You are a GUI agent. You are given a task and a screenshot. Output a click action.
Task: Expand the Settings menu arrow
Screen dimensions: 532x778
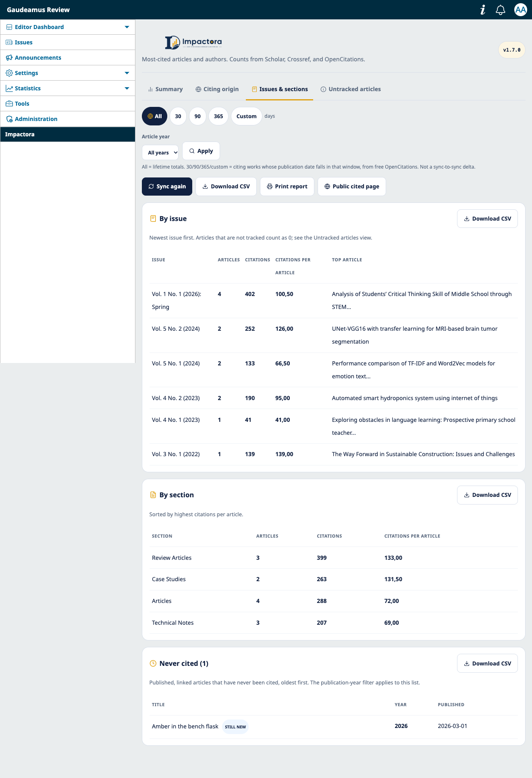(x=127, y=73)
